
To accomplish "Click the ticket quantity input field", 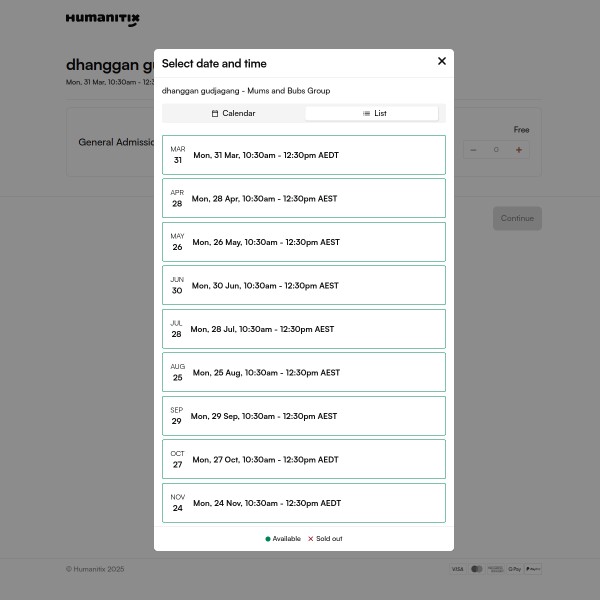I will coord(496,150).
